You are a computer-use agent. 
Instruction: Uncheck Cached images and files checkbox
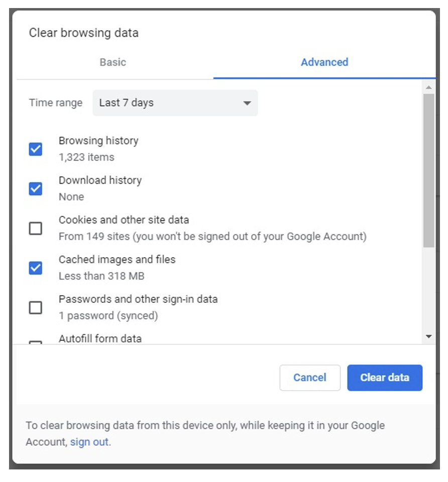36,268
